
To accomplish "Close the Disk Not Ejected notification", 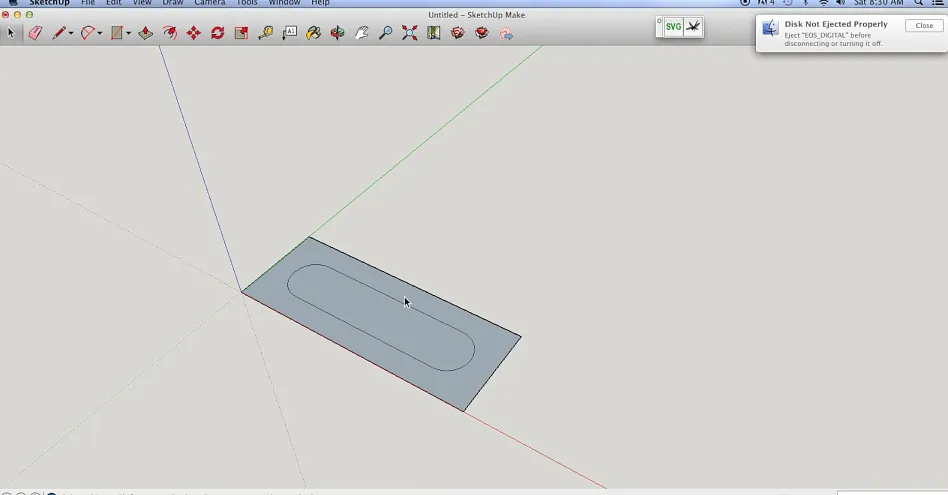I will coord(924,25).
